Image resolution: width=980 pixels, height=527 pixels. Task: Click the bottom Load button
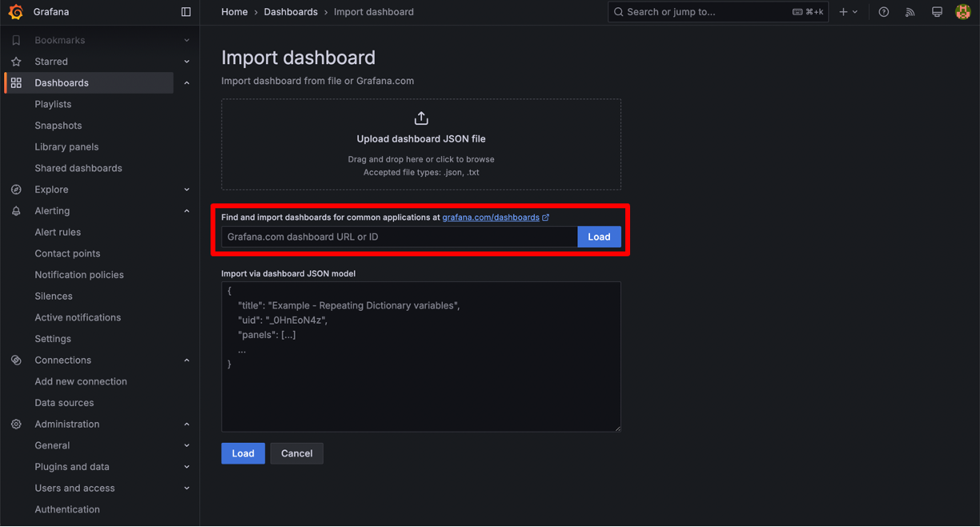[243, 453]
